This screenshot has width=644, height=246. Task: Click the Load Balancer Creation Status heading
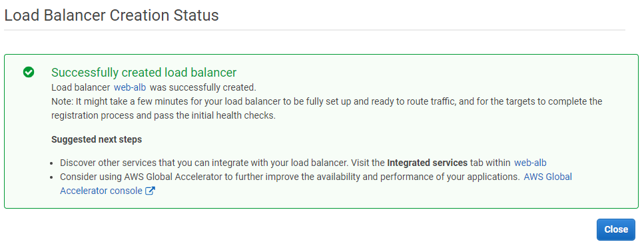(x=111, y=15)
